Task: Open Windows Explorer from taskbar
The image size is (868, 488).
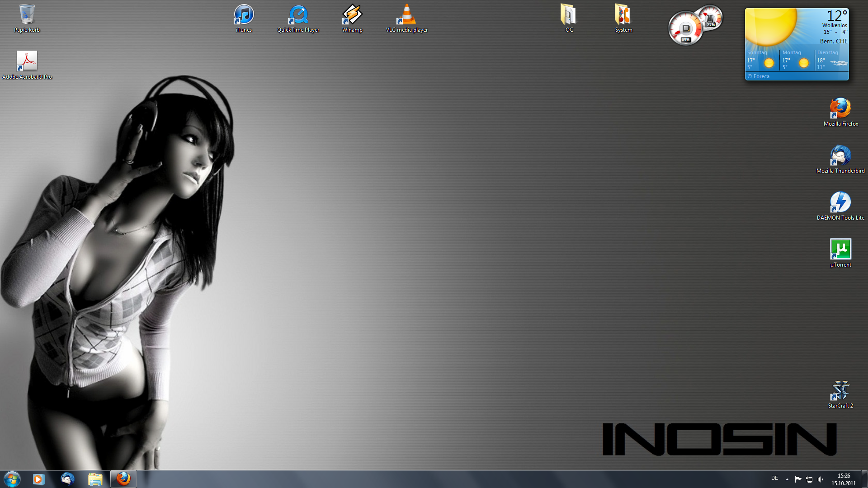Action: [95, 479]
